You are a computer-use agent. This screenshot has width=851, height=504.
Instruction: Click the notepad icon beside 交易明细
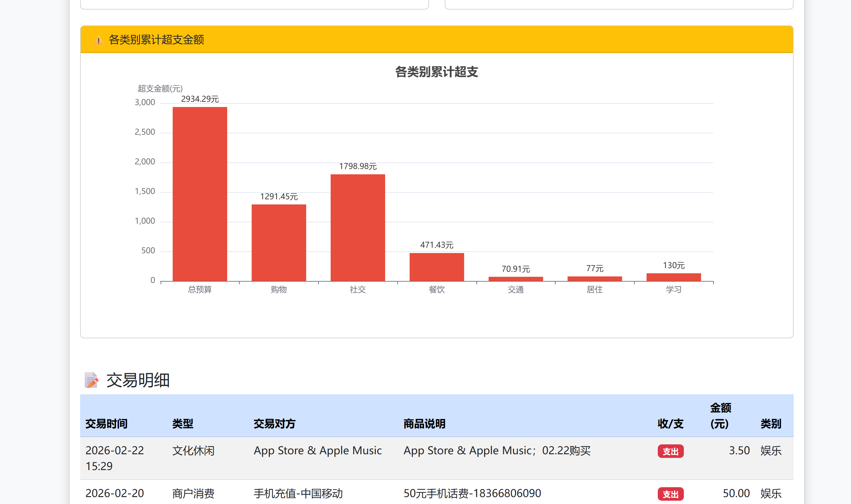pyautogui.click(x=91, y=380)
